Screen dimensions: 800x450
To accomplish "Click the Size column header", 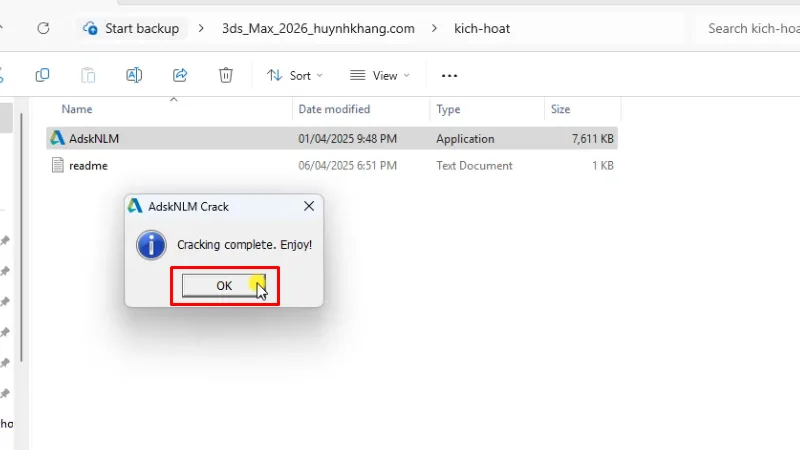I will click(561, 109).
